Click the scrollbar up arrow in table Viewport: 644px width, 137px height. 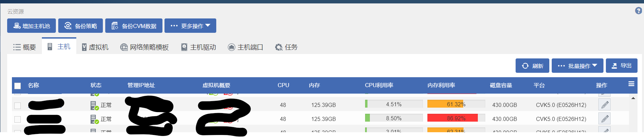point(633,98)
